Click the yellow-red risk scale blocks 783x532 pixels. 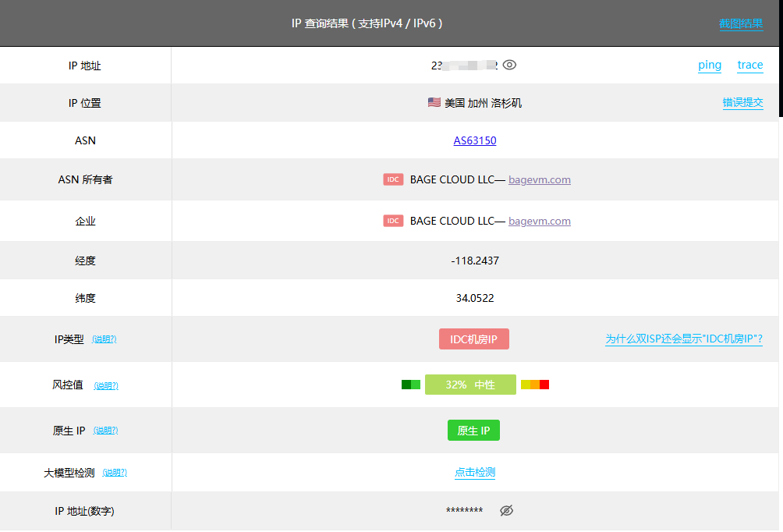[x=535, y=385]
